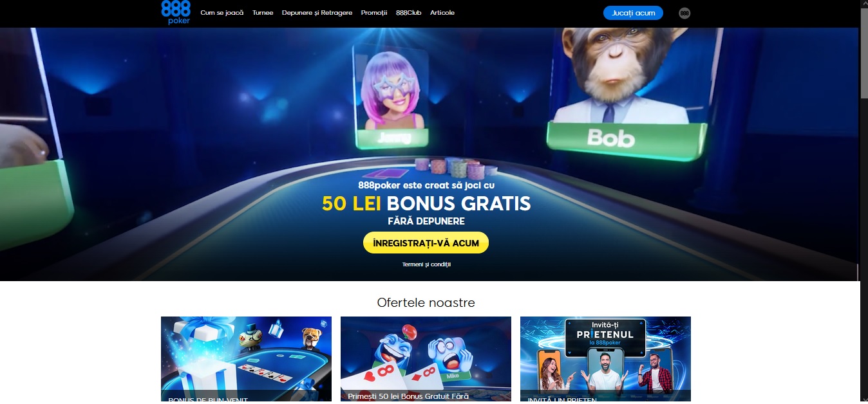Image resolution: width=868 pixels, height=404 pixels.
Task: Open the Invită-ți prietenul offer image
Action: pyautogui.click(x=605, y=359)
